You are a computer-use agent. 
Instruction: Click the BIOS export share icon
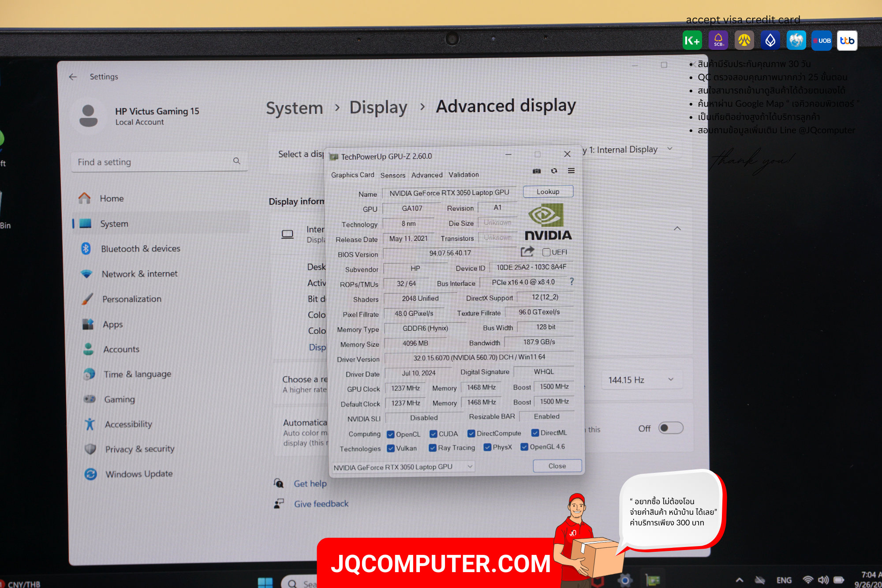click(x=527, y=252)
